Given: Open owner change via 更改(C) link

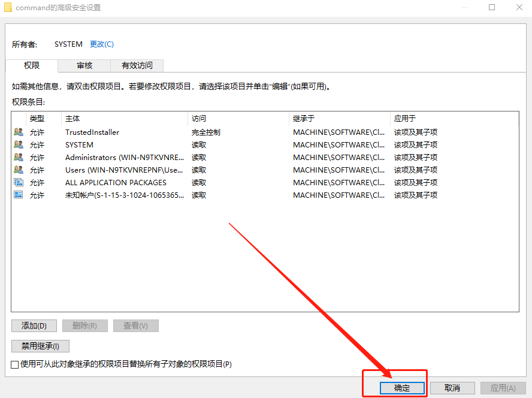Looking at the screenshot, I should [x=101, y=44].
